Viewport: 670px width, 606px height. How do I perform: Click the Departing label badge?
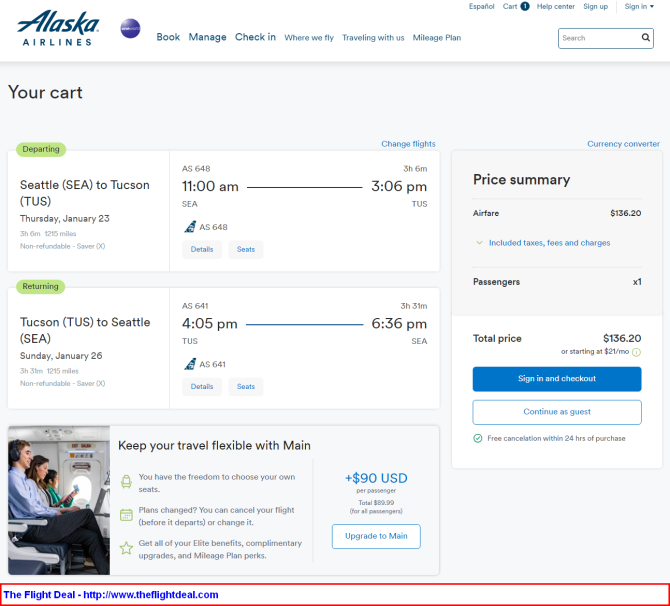41,149
